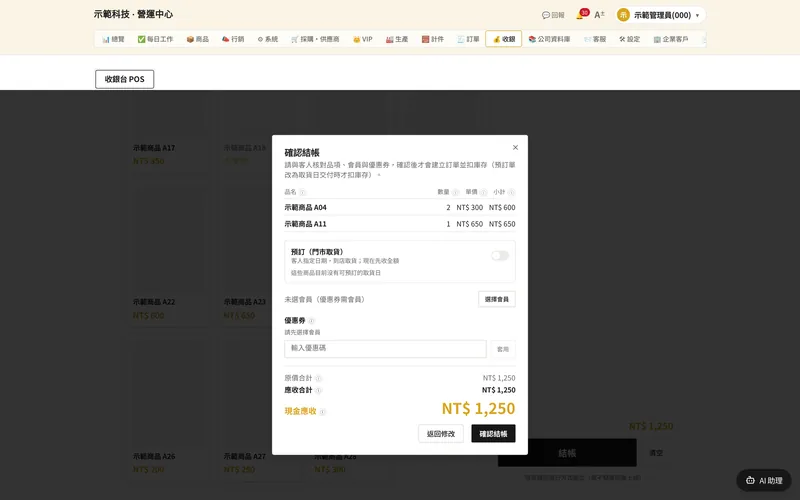Click the 未選會員（優惠券需會員）text

click(x=325, y=299)
